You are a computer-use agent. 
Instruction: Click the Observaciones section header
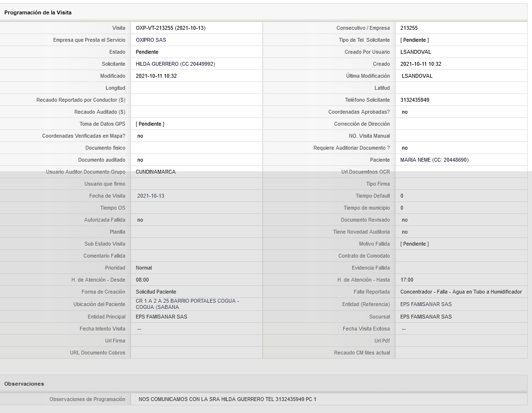[24, 384]
